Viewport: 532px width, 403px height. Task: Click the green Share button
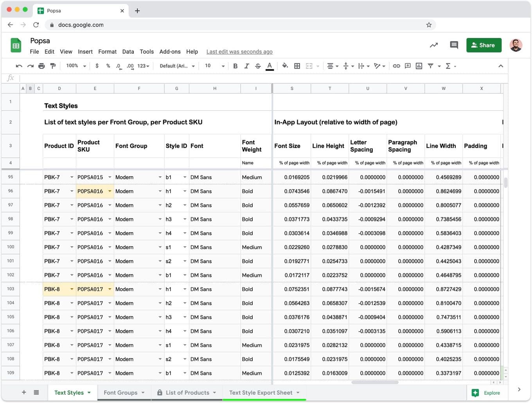click(x=483, y=45)
